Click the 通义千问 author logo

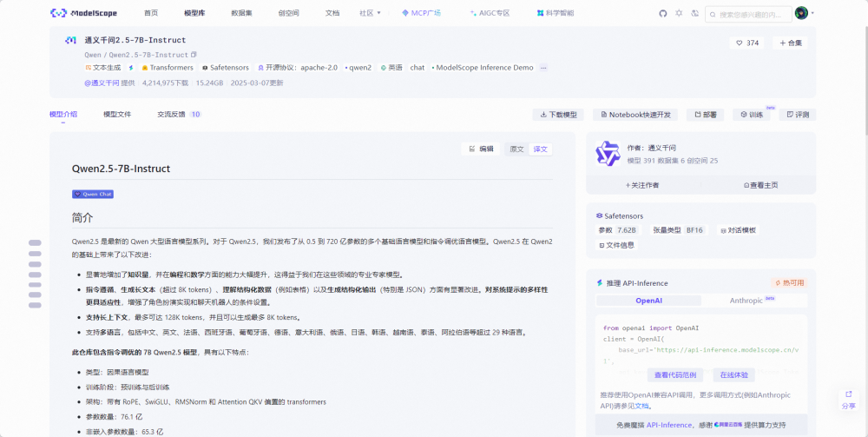coord(608,154)
